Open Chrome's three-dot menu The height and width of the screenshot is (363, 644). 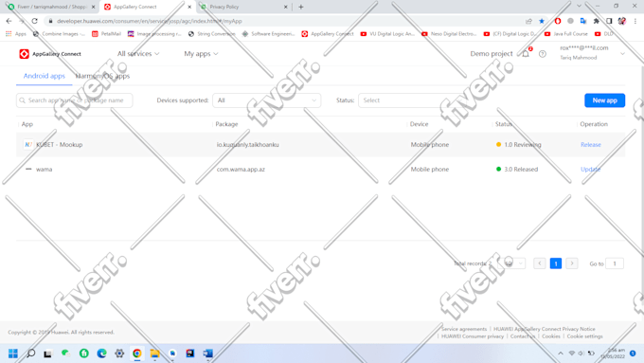tap(635, 21)
